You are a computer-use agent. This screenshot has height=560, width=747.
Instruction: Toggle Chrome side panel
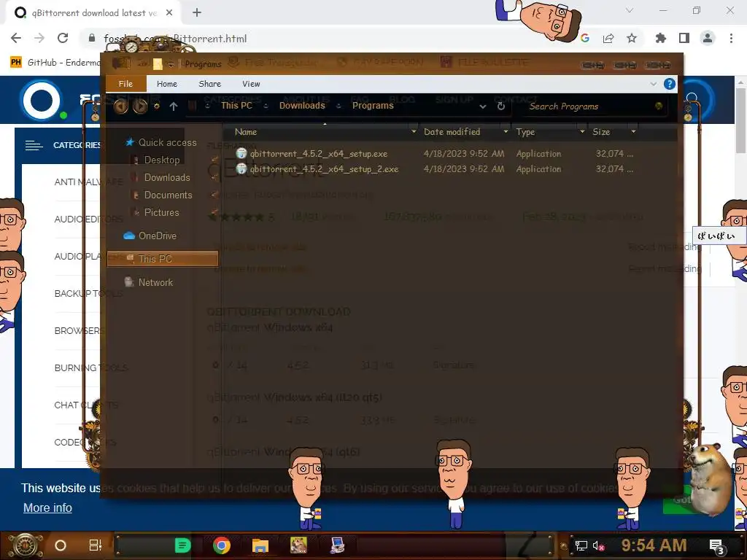pos(684,38)
